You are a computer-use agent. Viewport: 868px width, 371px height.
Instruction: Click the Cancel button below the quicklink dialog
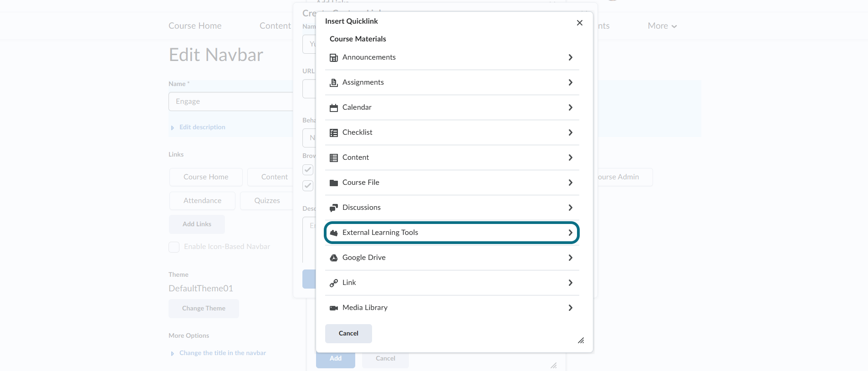tap(385, 360)
